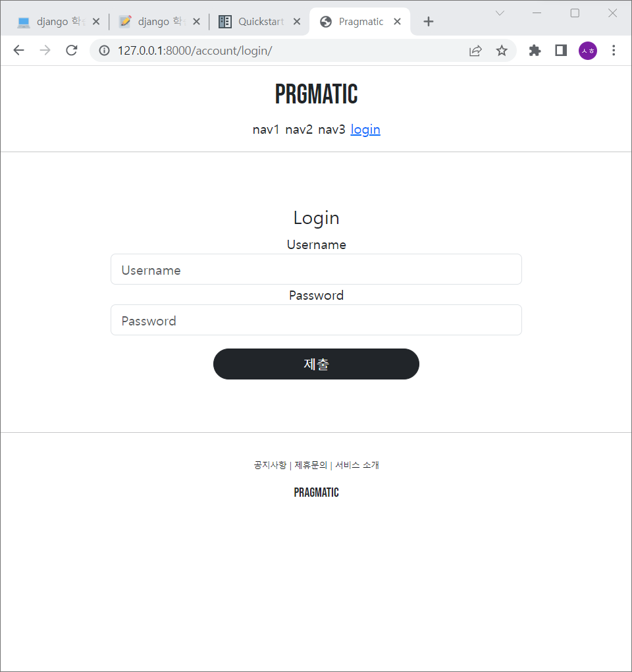
Task: Click the Username input field
Action: pyautogui.click(x=316, y=269)
